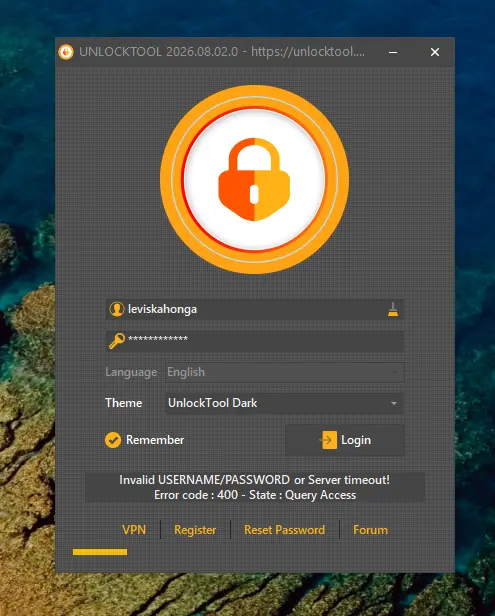The height and width of the screenshot is (616, 495).
Task: Clear the username with the broom icon
Action: pyautogui.click(x=393, y=309)
